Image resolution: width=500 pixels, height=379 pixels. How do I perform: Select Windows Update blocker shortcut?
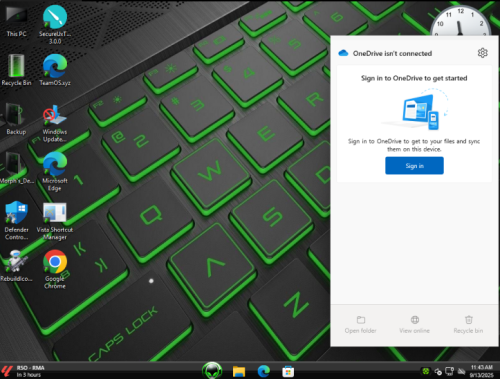[55, 123]
